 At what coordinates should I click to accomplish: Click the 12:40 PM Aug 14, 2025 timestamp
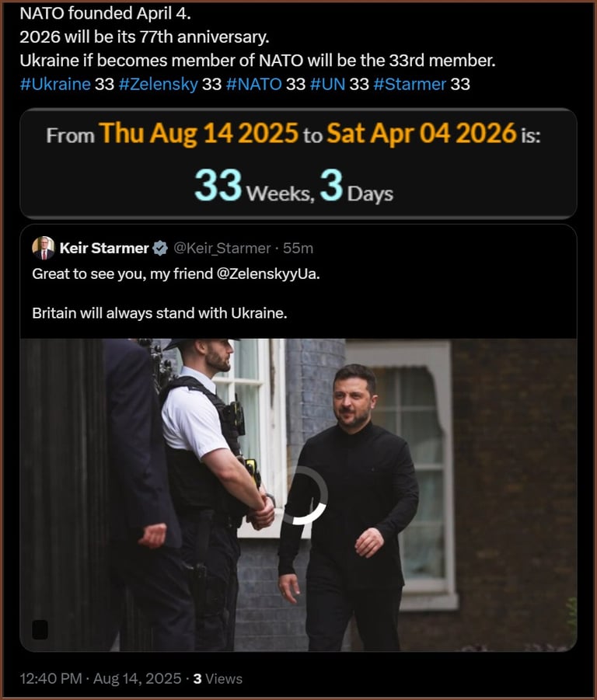tap(100, 678)
